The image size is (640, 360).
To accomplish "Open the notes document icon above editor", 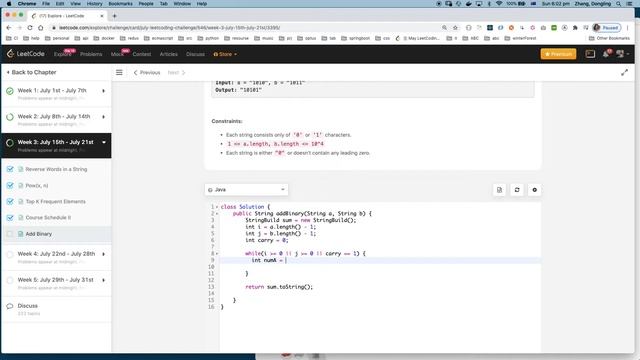I will 499,190.
